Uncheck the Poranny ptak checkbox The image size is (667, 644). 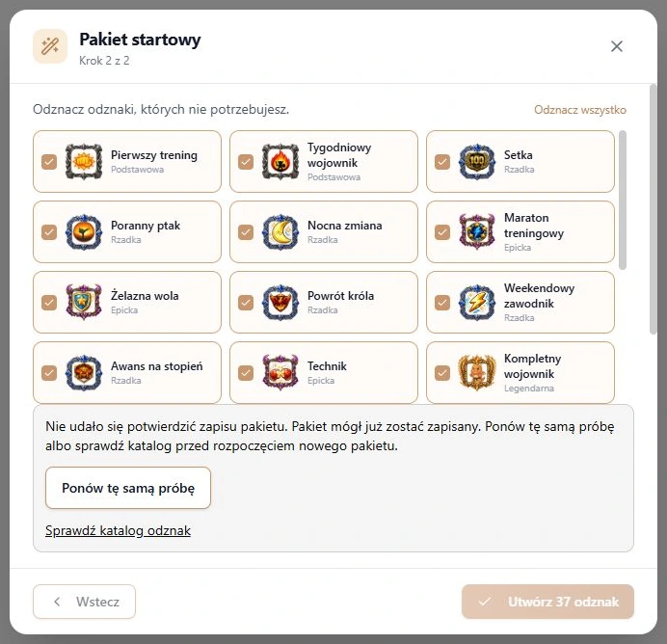point(49,232)
